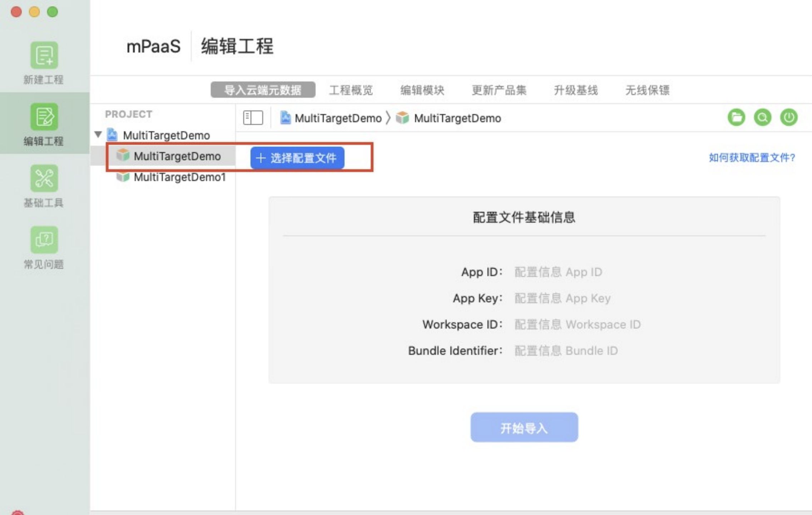Screen dimensions: 812x515
Task: Click the cube icon next to MultiTargetDemo1
Action: [x=123, y=177]
